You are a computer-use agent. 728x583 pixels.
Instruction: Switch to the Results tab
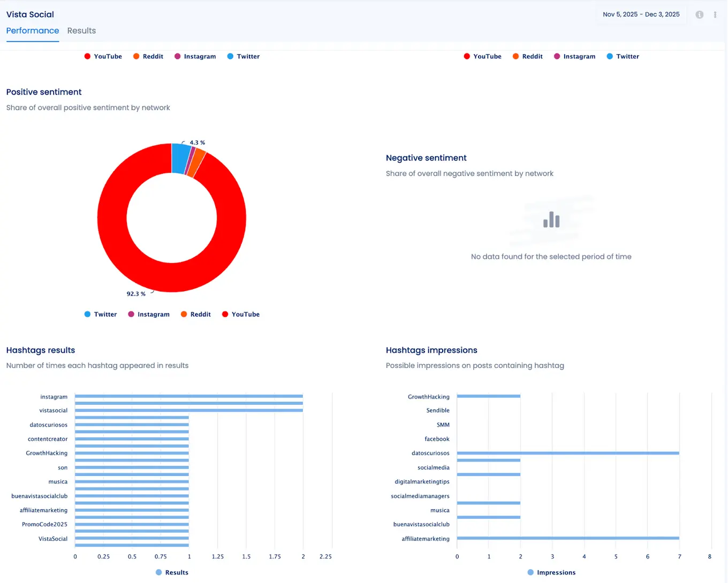point(81,30)
